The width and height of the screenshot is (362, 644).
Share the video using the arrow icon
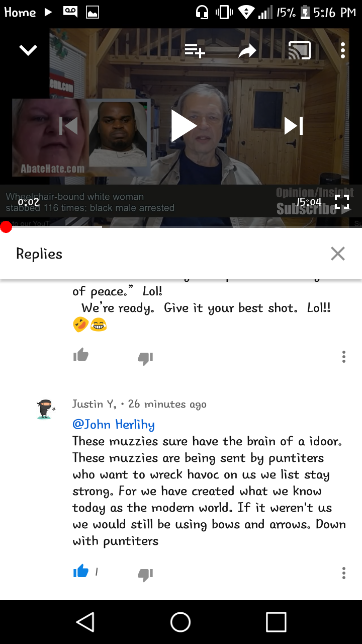point(247,50)
